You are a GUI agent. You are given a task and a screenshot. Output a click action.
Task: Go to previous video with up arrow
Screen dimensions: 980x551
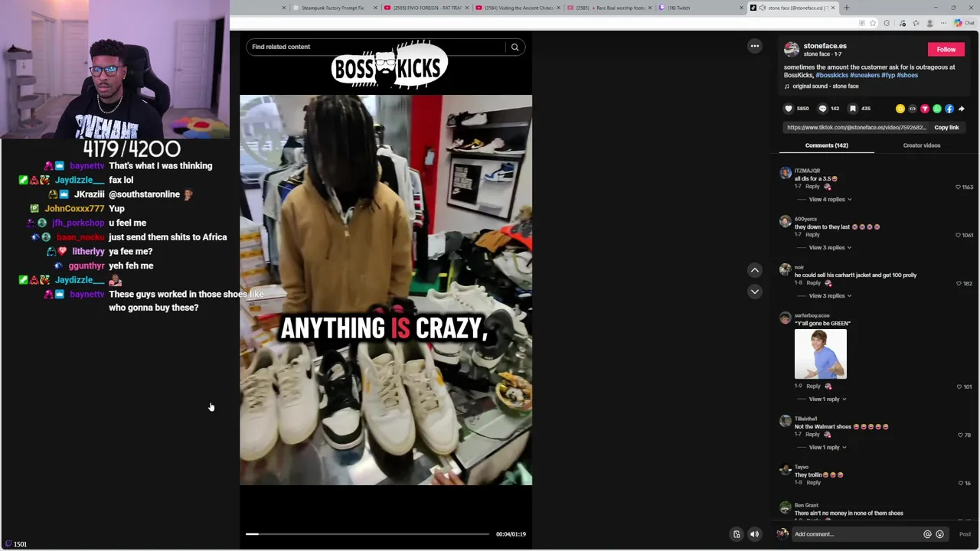click(x=755, y=270)
